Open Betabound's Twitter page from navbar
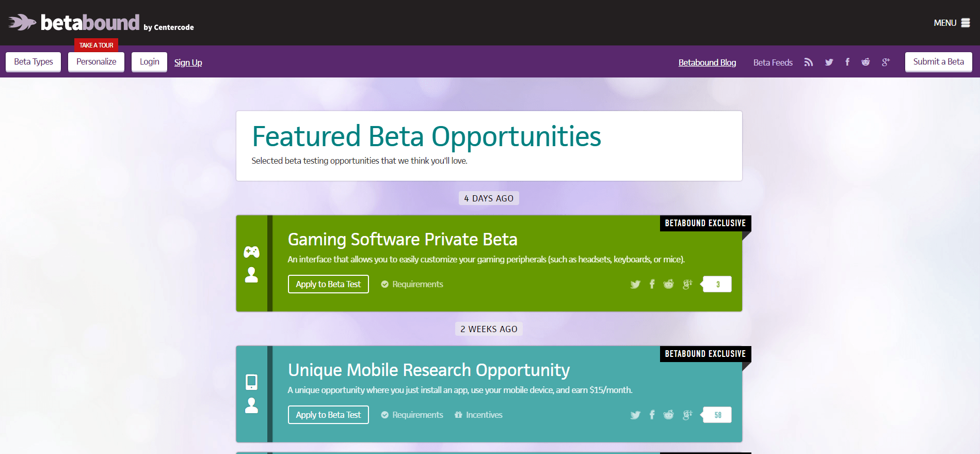Screen dimensions: 980x454 pyautogui.click(x=829, y=62)
